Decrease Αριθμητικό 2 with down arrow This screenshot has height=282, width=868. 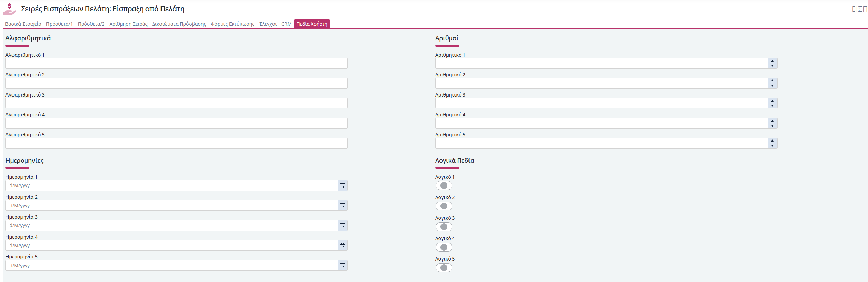[x=772, y=86]
